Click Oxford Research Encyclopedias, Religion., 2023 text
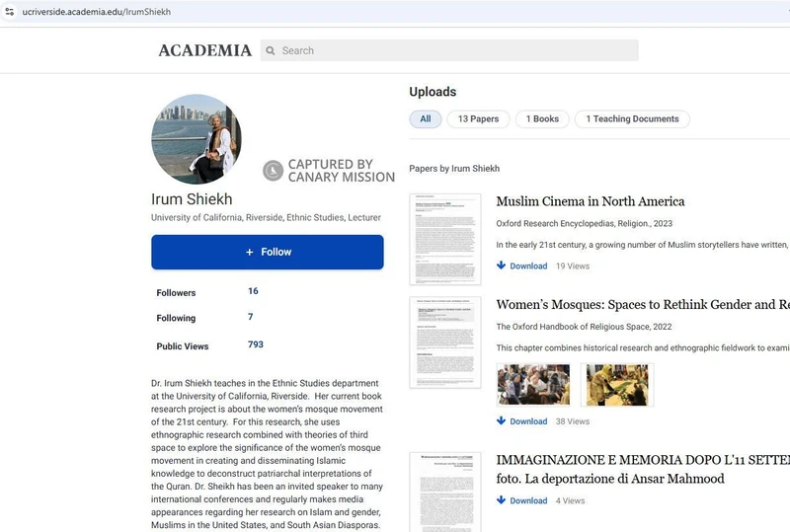Screen dimensions: 790x532 pyautogui.click(x=584, y=223)
